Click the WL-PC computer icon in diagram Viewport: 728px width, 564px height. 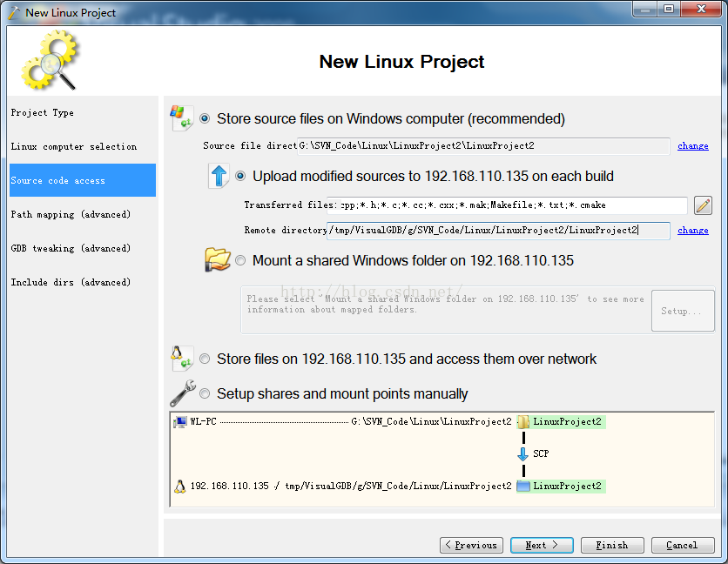[180, 421]
